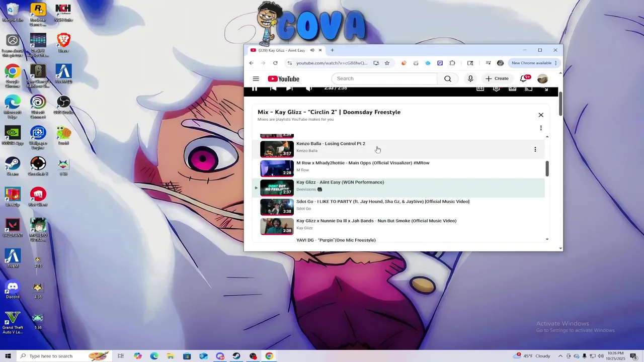Image resolution: width=644 pixels, height=362 pixels.
Task: Open the Brave desktop shortcut
Action: pyautogui.click(x=63, y=43)
